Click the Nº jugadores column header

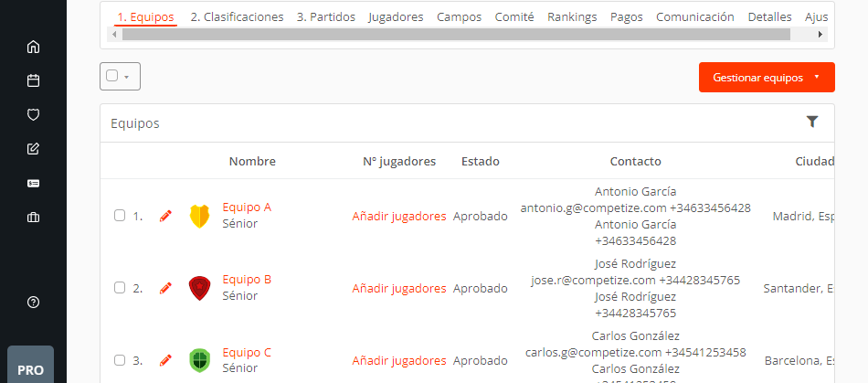coord(399,162)
